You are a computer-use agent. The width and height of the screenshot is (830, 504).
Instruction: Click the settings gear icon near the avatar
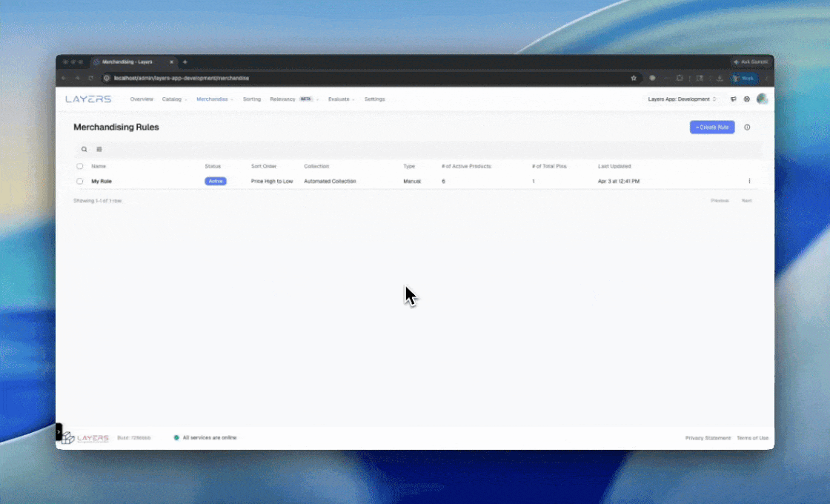(747, 99)
